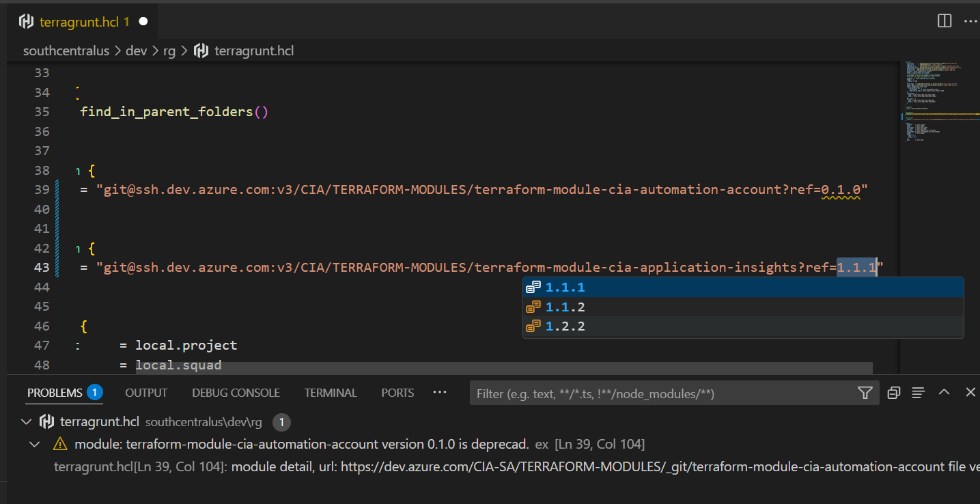Open the module detail url row

516,467
